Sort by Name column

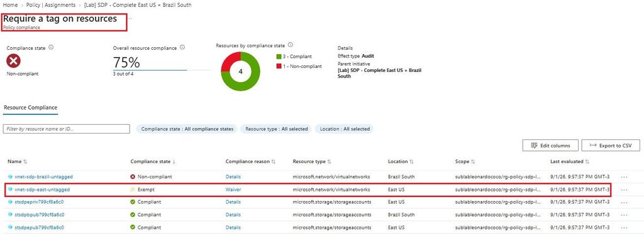[17, 162]
